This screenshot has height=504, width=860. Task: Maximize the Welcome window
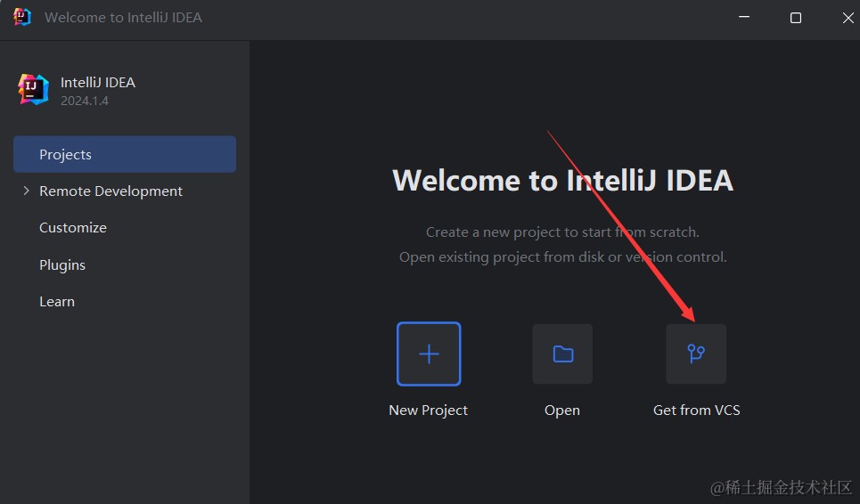[795, 18]
